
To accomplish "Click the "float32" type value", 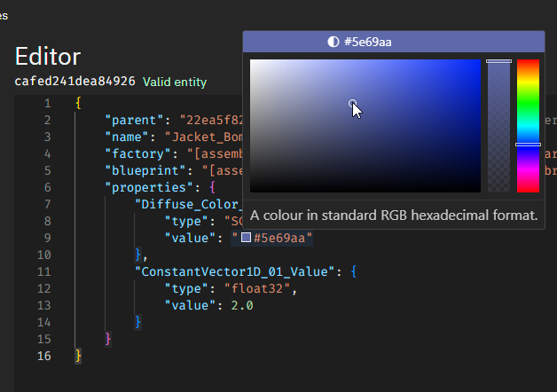I will 257,288.
